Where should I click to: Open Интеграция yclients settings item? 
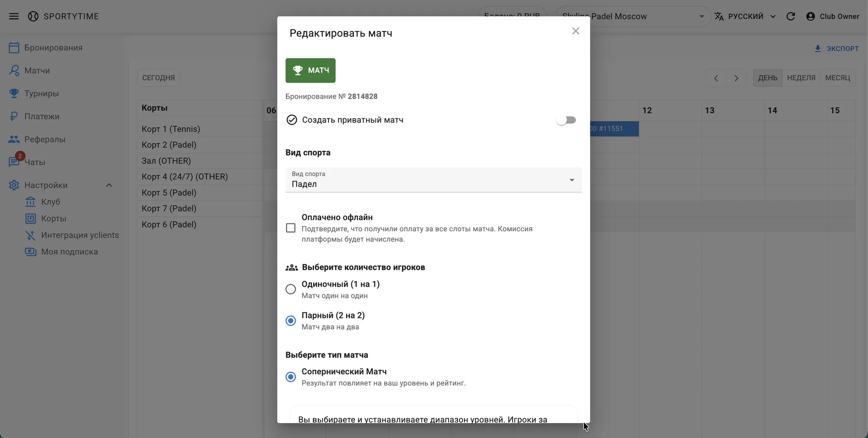pos(80,235)
